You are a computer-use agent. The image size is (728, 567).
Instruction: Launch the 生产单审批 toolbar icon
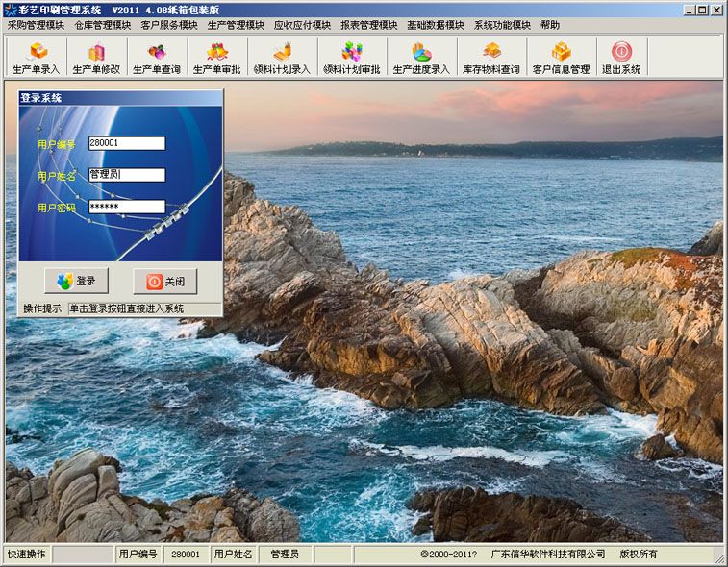(217, 58)
